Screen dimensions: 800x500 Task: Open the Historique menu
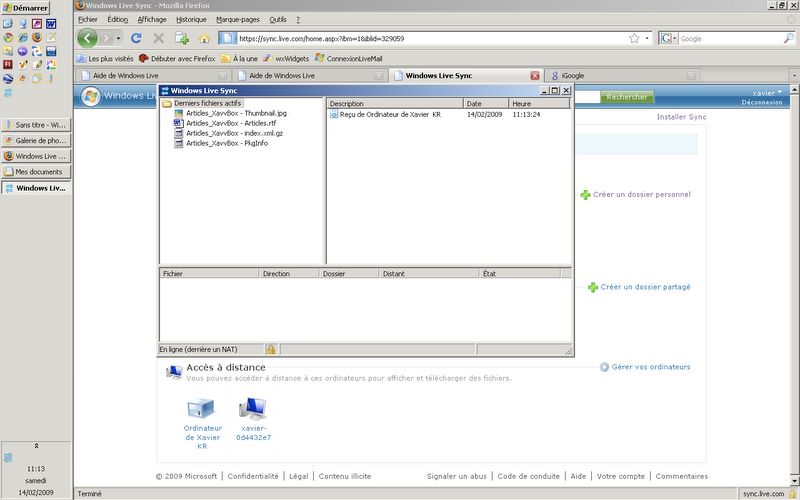coord(191,19)
